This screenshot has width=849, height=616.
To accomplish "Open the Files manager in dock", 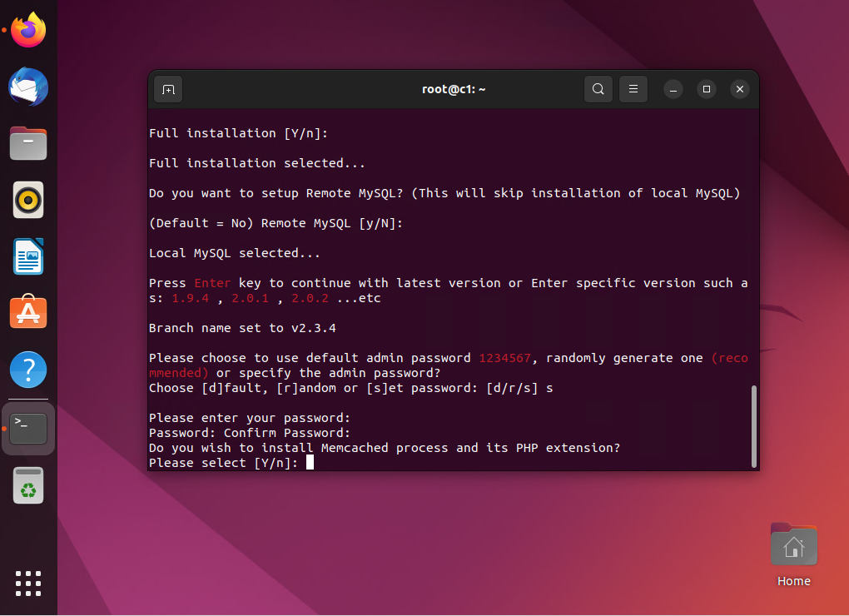I will tap(28, 144).
